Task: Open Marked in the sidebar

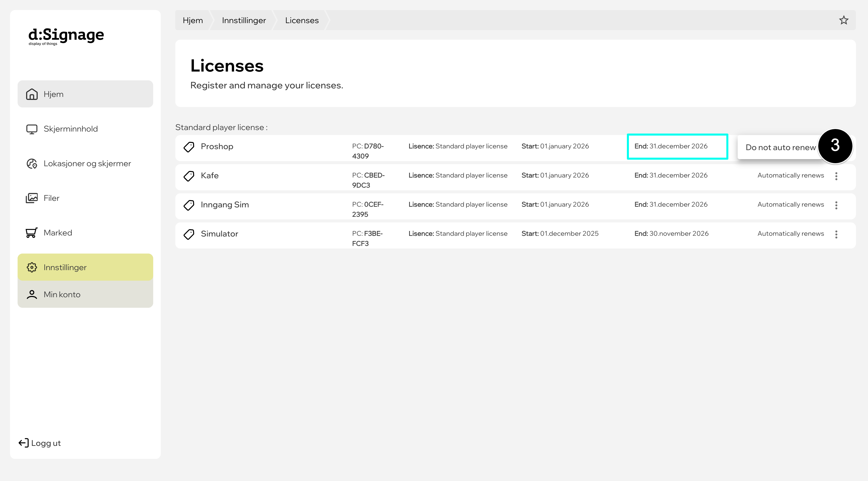Action: click(85, 233)
